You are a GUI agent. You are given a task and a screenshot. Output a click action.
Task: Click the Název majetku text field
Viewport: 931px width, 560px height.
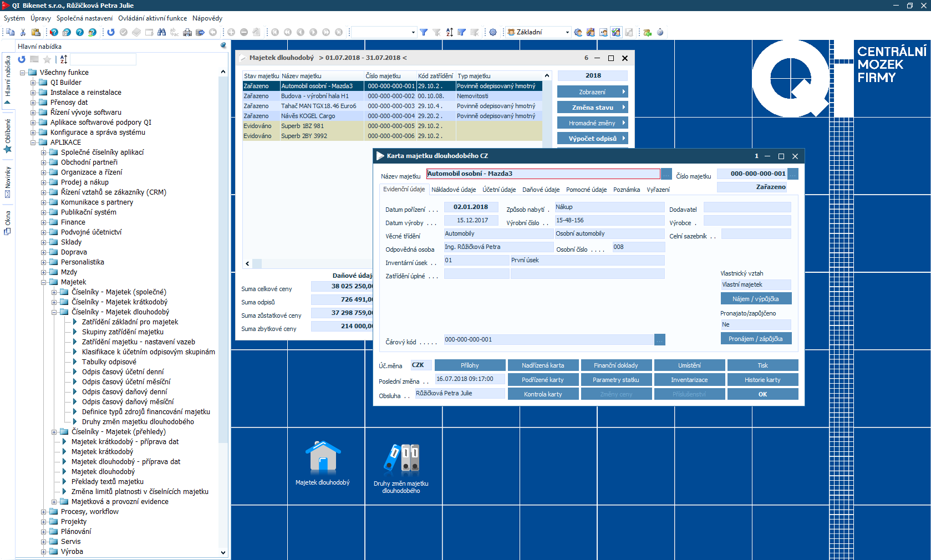tap(543, 174)
